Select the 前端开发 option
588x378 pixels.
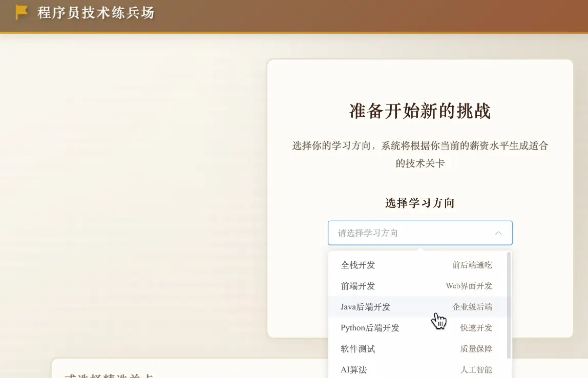click(x=357, y=286)
